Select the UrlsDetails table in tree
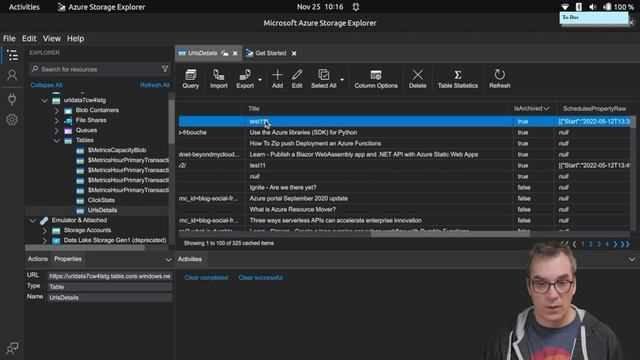The height and width of the screenshot is (360, 640). (102, 210)
